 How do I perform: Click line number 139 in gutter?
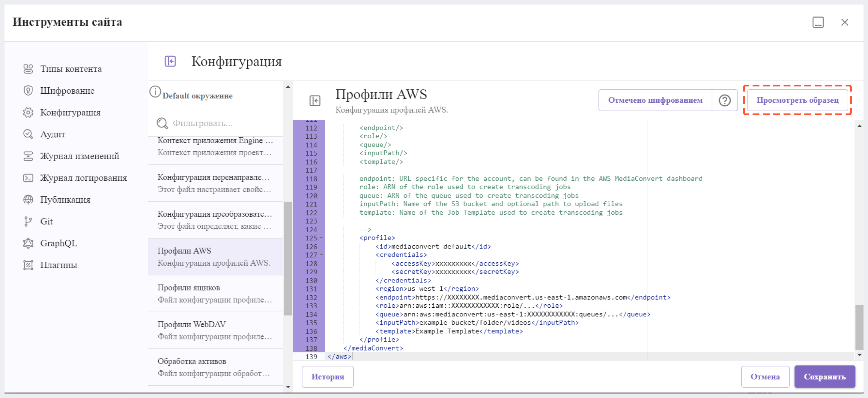311,357
